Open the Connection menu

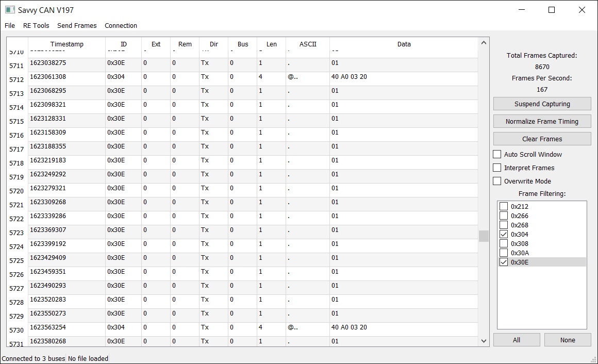coord(121,25)
